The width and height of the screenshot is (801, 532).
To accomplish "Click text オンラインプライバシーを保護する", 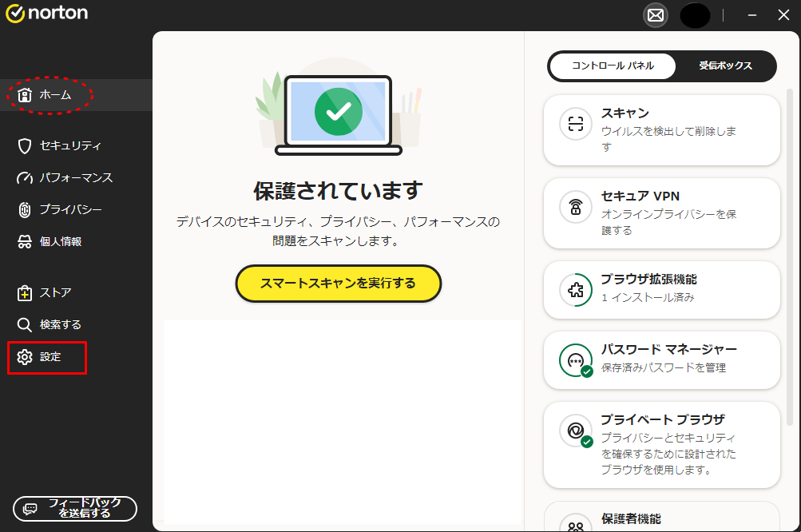I will pos(668,222).
